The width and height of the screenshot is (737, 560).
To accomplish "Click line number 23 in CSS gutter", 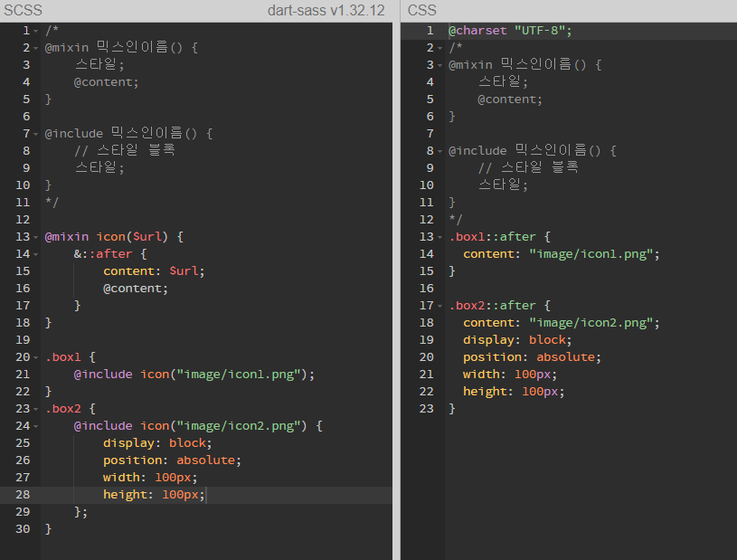I will 426,409.
